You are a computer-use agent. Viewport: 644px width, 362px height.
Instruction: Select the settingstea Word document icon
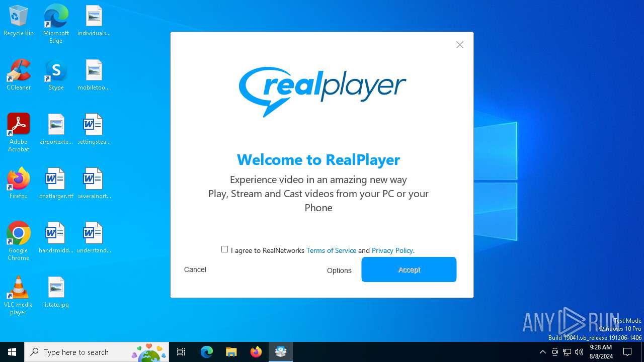(94, 130)
